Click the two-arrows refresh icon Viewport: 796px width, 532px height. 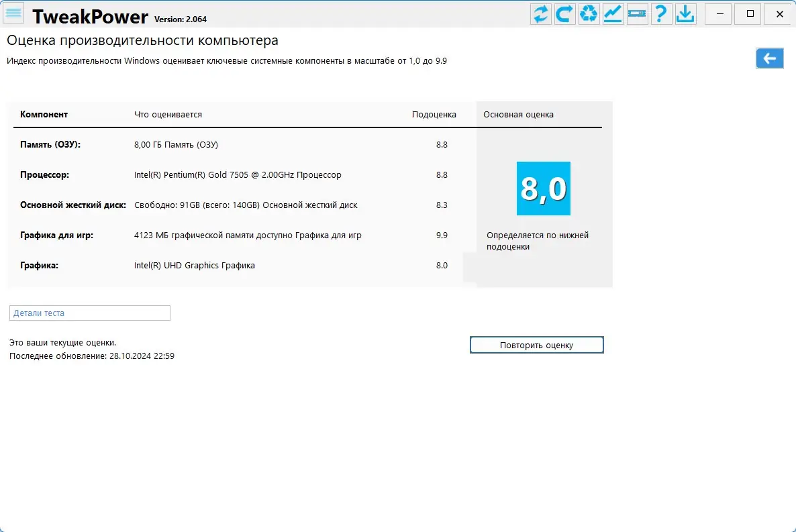(x=541, y=13)
